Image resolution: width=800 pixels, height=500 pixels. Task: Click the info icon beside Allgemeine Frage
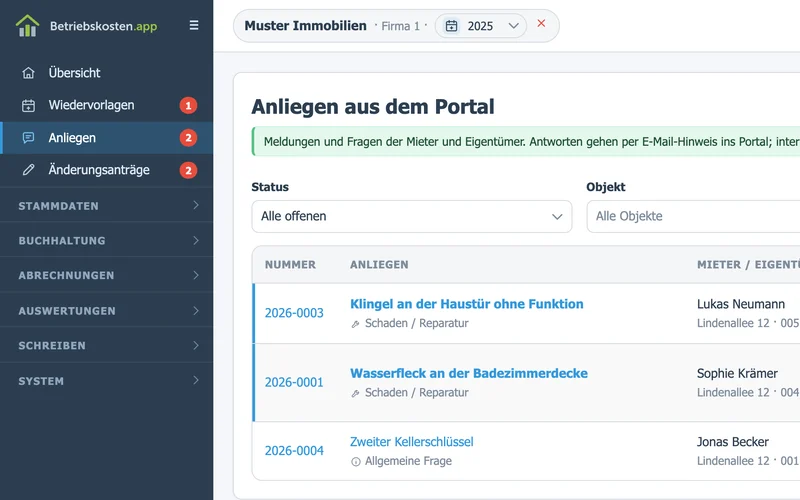(x=356, y=462)
